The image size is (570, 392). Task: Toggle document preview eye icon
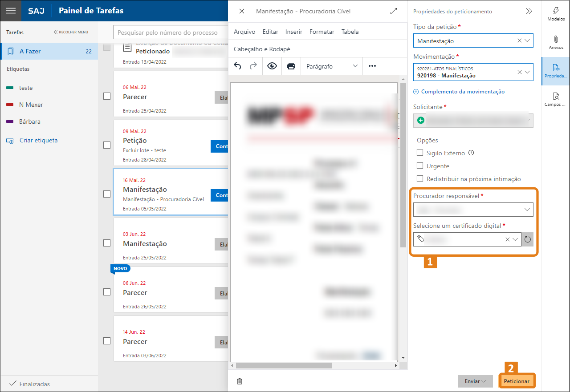coord(272,66)
